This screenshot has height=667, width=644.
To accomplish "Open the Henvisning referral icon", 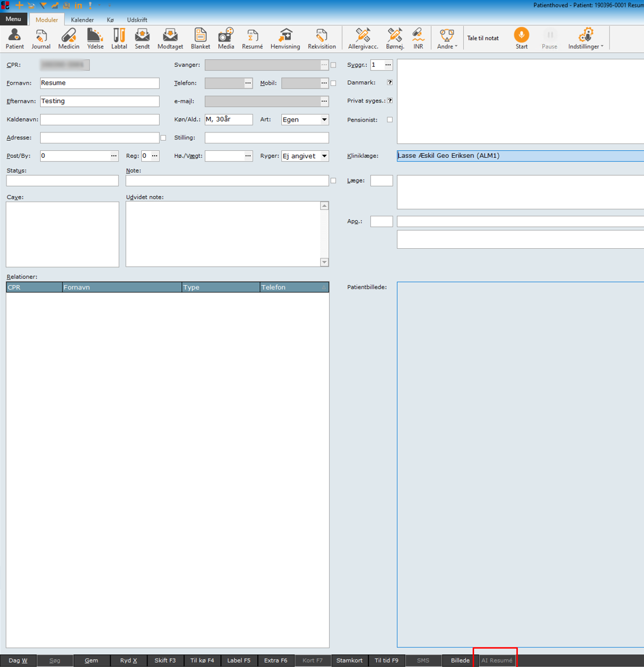I will [x=285, y=39].
